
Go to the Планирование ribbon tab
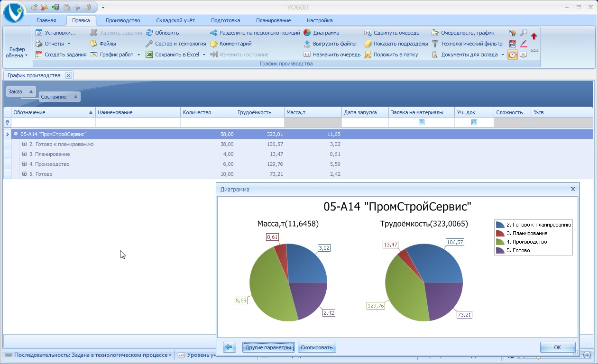coord(273,20)
